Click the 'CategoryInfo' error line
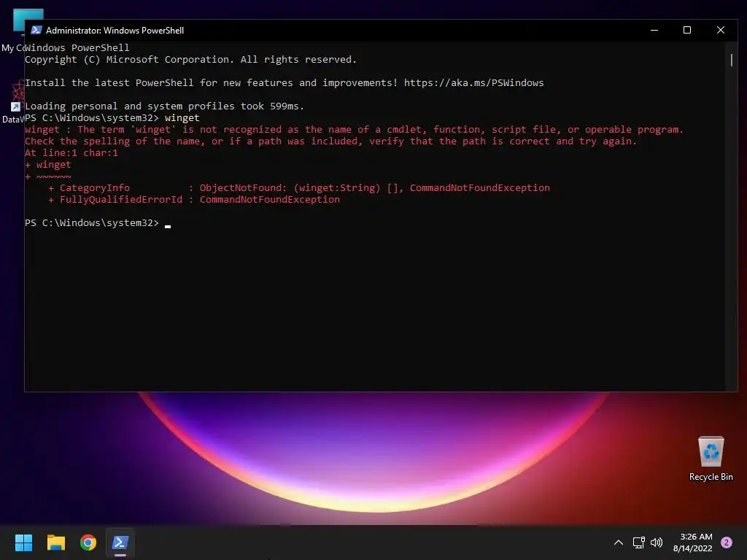The width and height of the screenshot is (747, 560). point(298,188)
